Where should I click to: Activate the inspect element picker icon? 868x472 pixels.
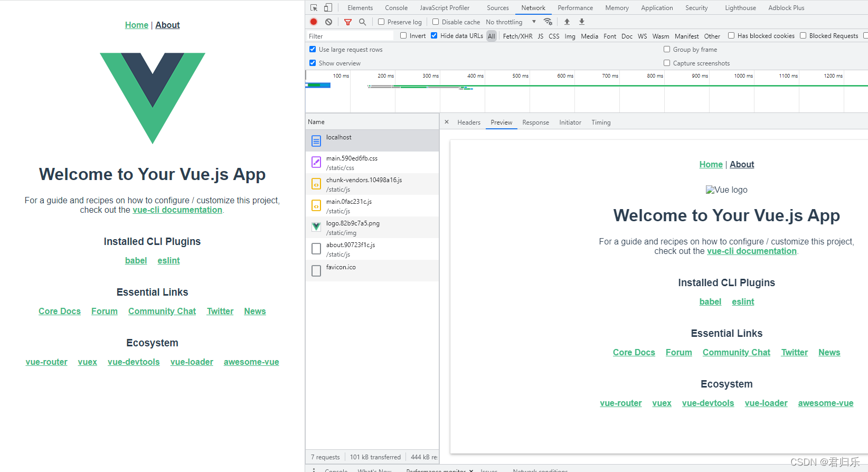314,8
